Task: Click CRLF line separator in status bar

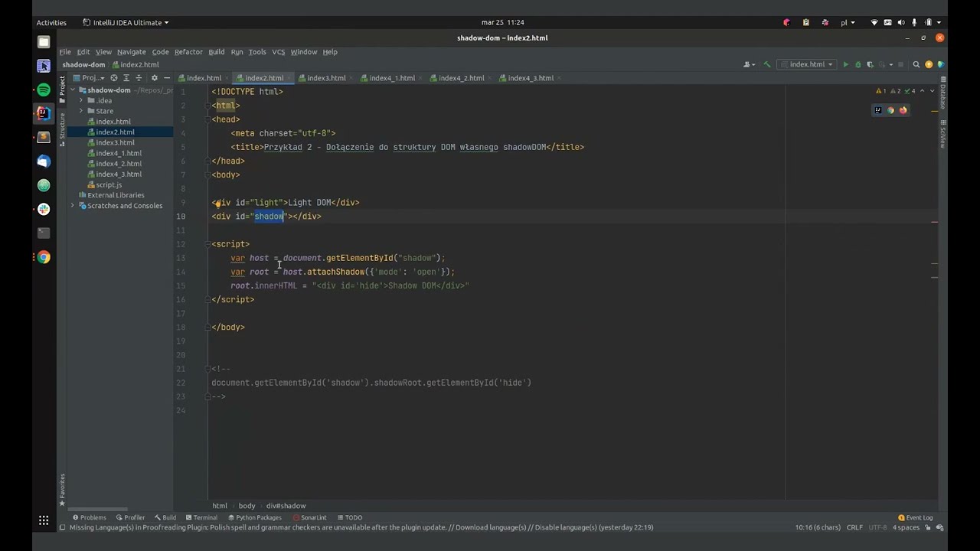Action: pyautogui.click(x=854, y=527)
